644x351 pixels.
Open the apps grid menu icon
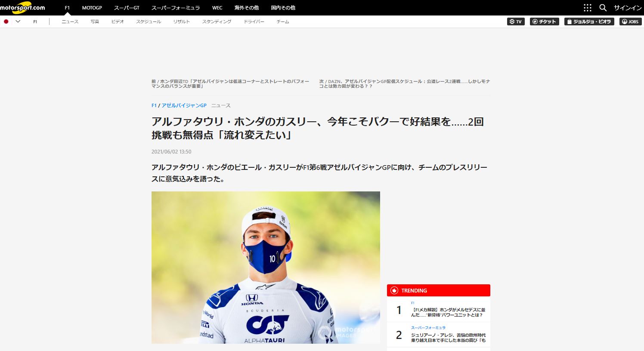[x=588, y=8]
